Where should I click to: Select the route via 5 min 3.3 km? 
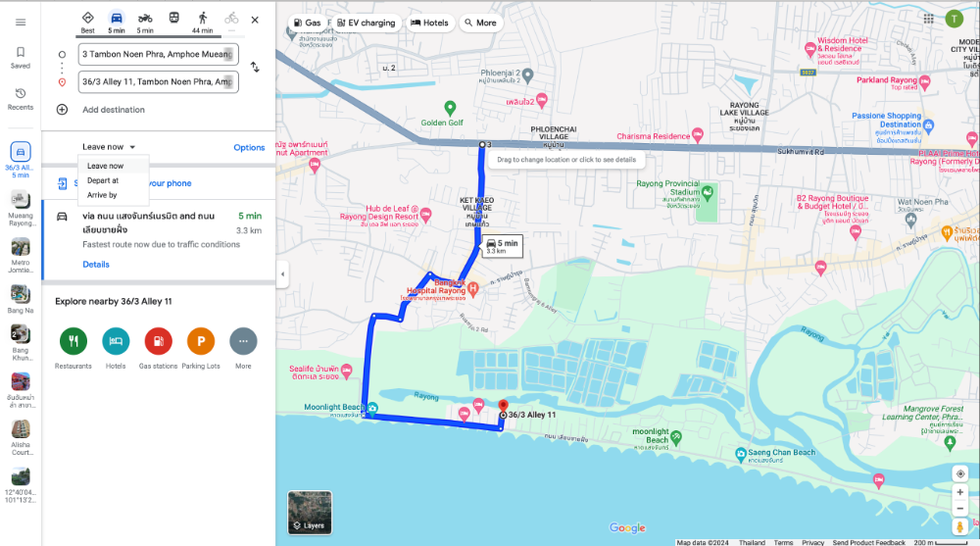pyautogui.click(x=160, y=240)
